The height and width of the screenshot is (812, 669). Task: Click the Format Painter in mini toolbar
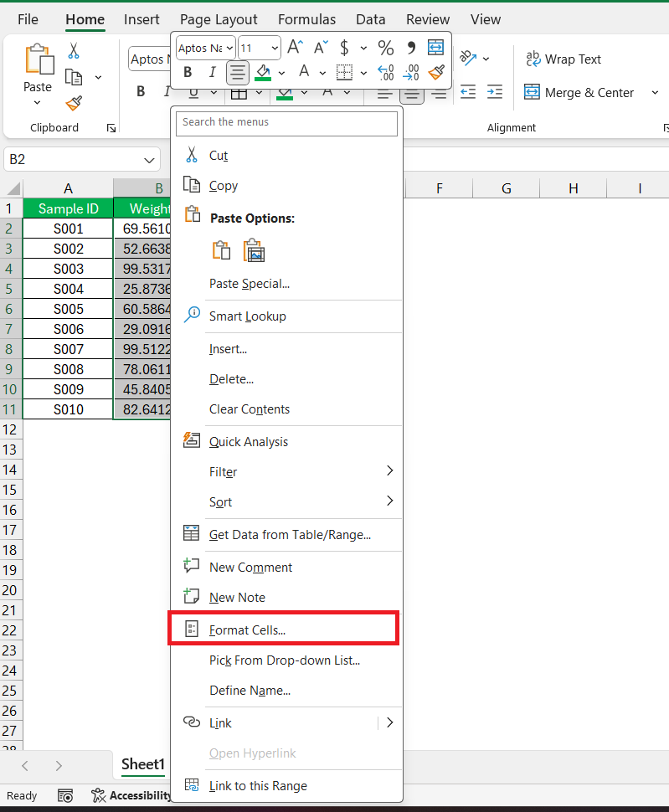coord(436,72)
